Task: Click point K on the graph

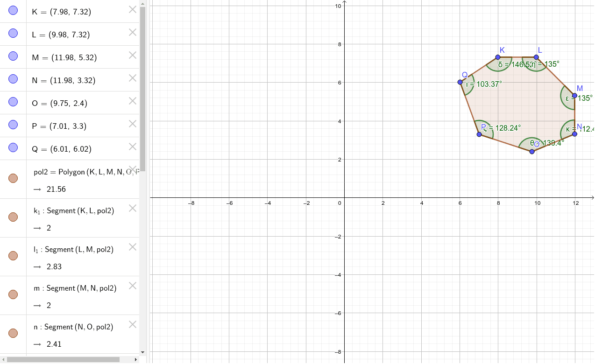Action: 498,57
